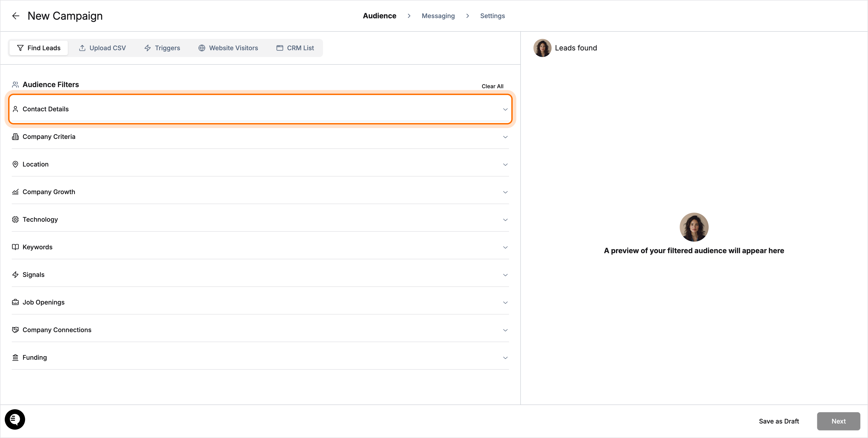Image resolution: width=868 pixels, height=438 pixels.
Task: Click the Next button
Action: tap(838, 421)
